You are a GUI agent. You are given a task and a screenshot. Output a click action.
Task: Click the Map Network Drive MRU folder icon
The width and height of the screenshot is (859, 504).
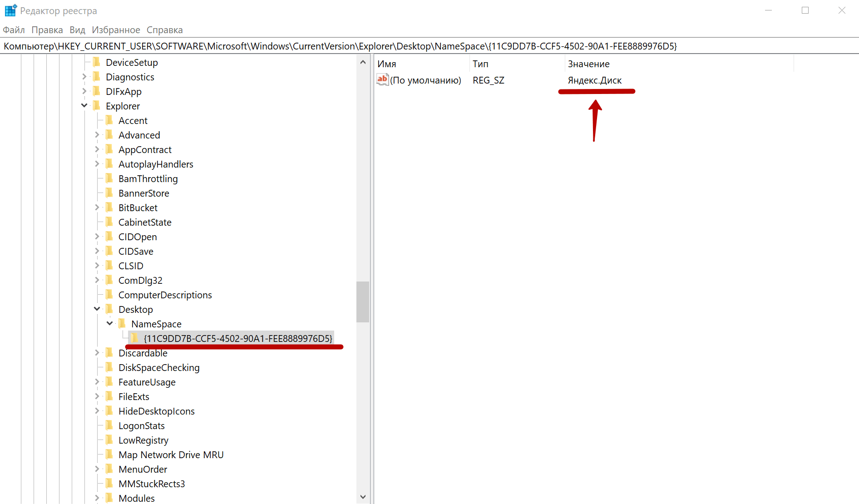coord(109,455)
